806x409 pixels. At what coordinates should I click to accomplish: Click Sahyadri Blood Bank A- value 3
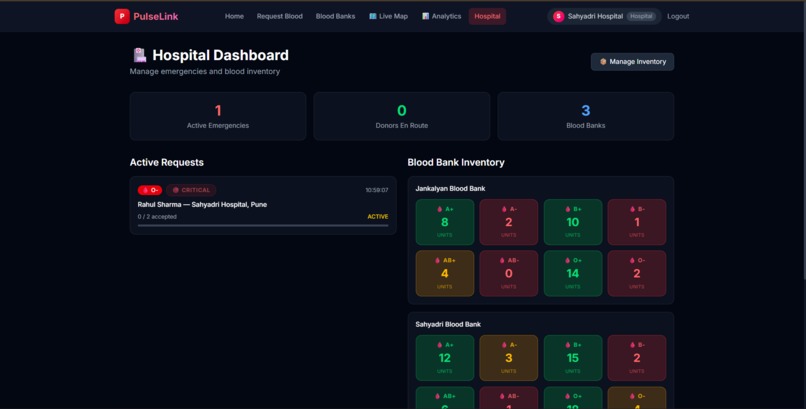(508, 358)
